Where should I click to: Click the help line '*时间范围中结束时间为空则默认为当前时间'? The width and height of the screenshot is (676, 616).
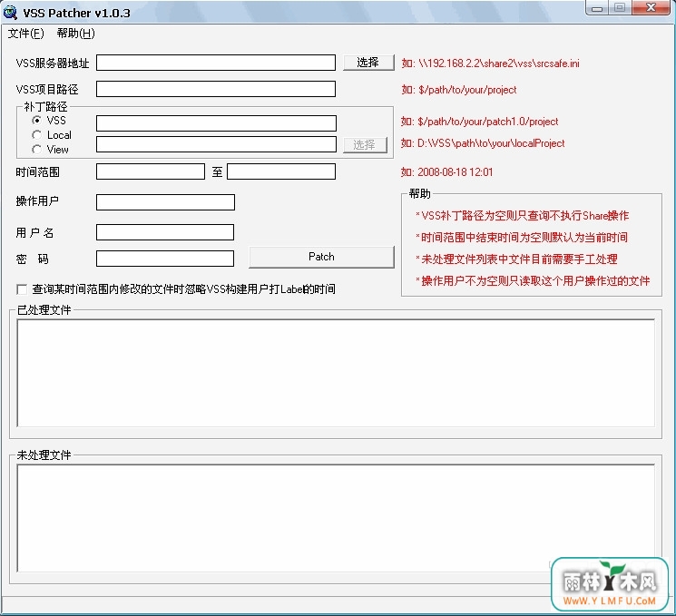pos(522,237)
